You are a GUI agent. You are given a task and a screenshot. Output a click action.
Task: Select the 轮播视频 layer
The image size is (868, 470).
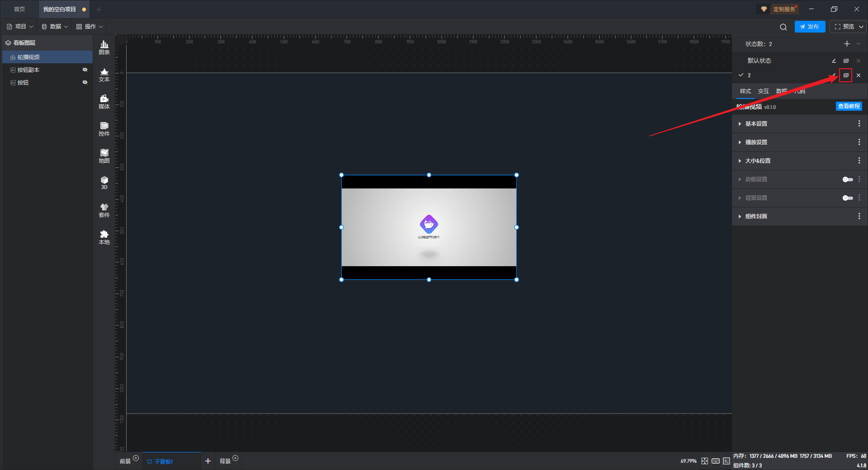(47, 57)
